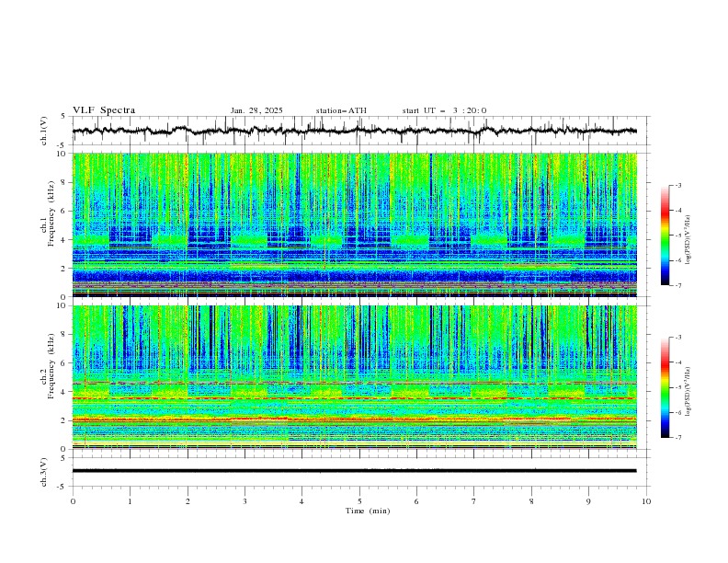The image size is (728, 563).
Task: Click the ch.1 color bar "log(PSD)(V²/Hz)" label
Action: [x=688, y=240]
